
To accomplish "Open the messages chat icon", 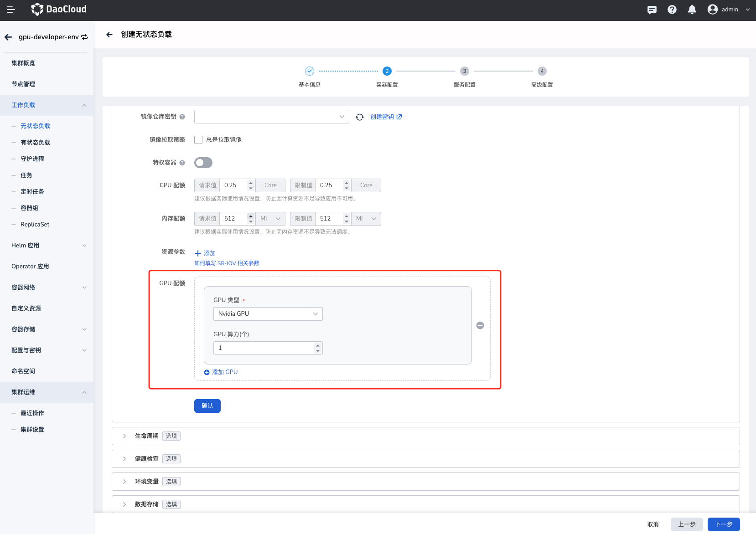I will click(x=652, y=10).
